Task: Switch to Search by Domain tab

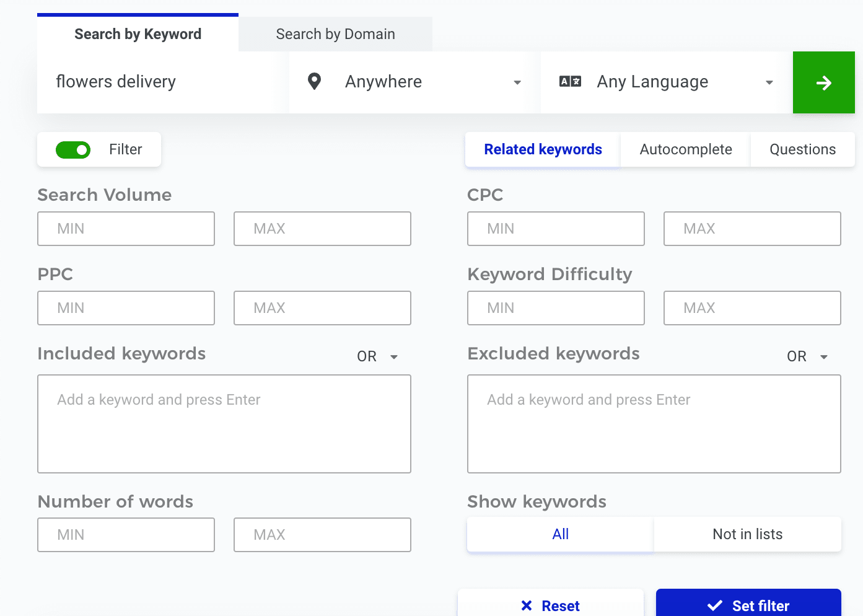Action: (x=335, y=34)
